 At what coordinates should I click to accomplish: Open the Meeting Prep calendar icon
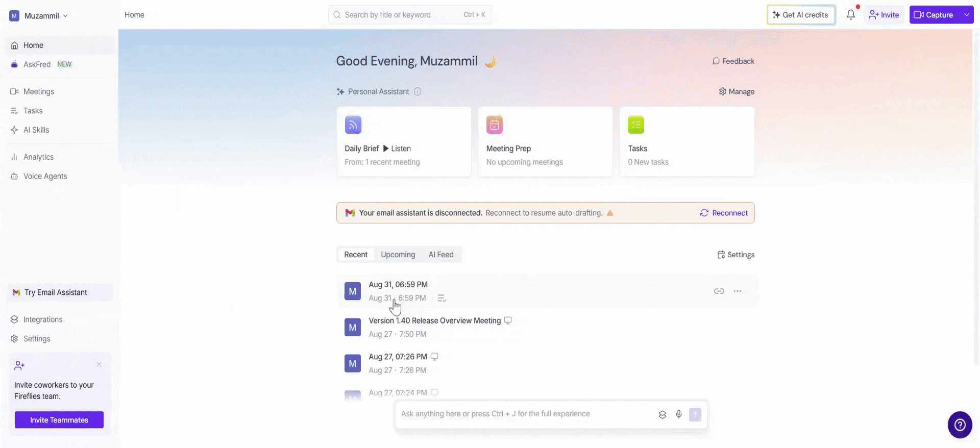[495, 125]
